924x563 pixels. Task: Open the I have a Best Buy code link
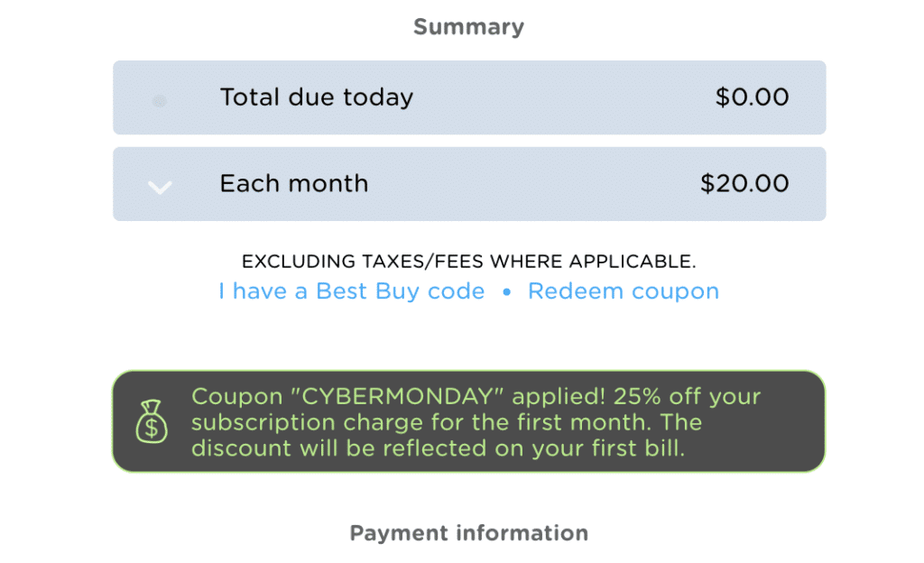pyautogui.click(x=351, y=291)
